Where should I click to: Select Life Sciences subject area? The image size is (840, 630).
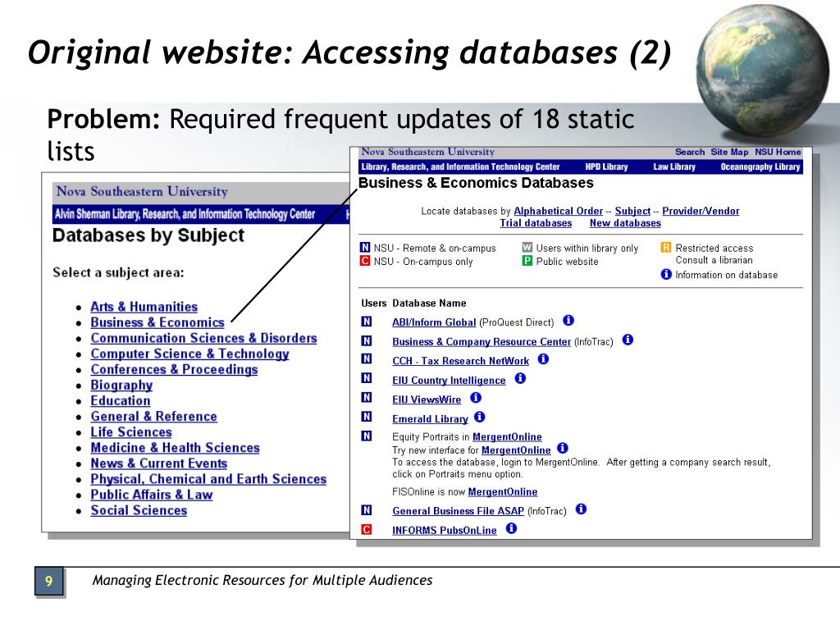point(131,431)
